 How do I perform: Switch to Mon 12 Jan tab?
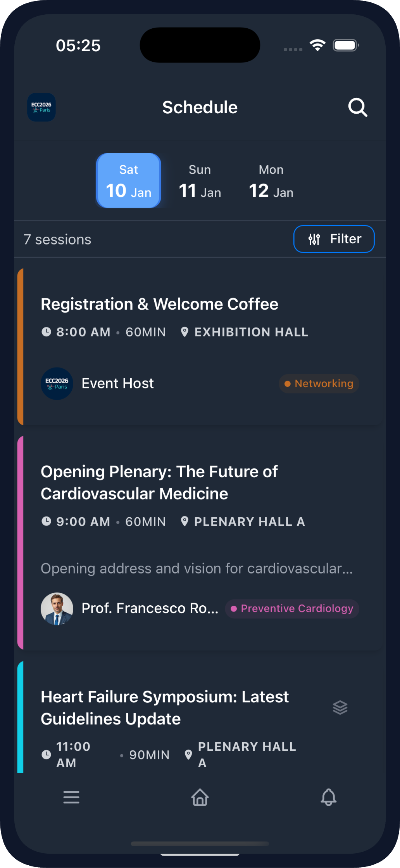tap(271, 180)
